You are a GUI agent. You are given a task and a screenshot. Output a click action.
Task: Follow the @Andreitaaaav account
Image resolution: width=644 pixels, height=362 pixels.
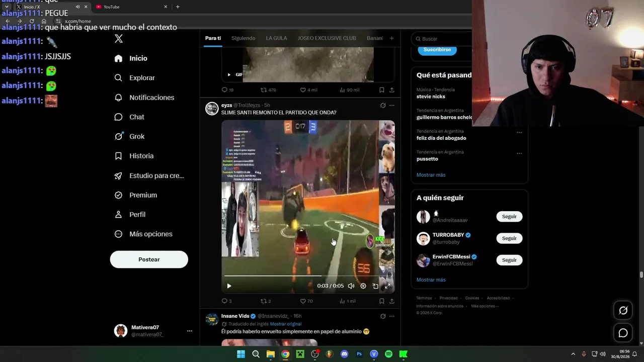509,217
